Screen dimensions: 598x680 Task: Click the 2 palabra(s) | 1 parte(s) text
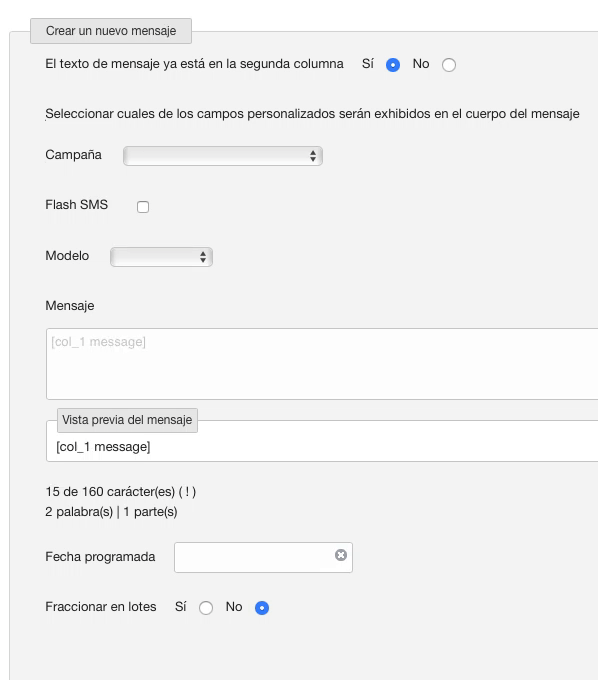[111, 512]
